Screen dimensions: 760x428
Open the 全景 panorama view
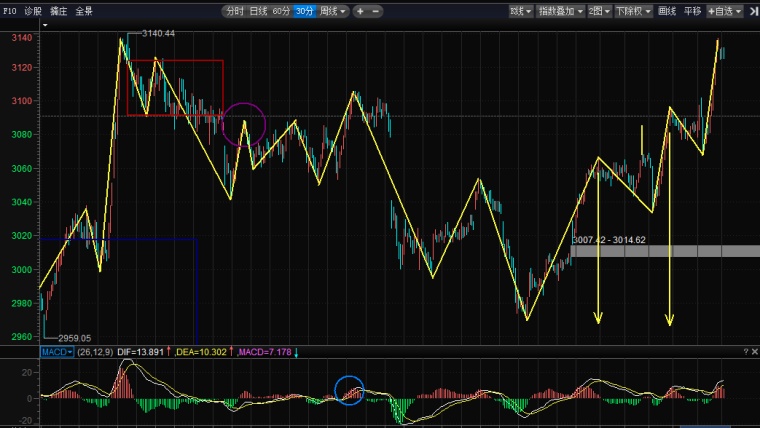click(x=84, y=11)
